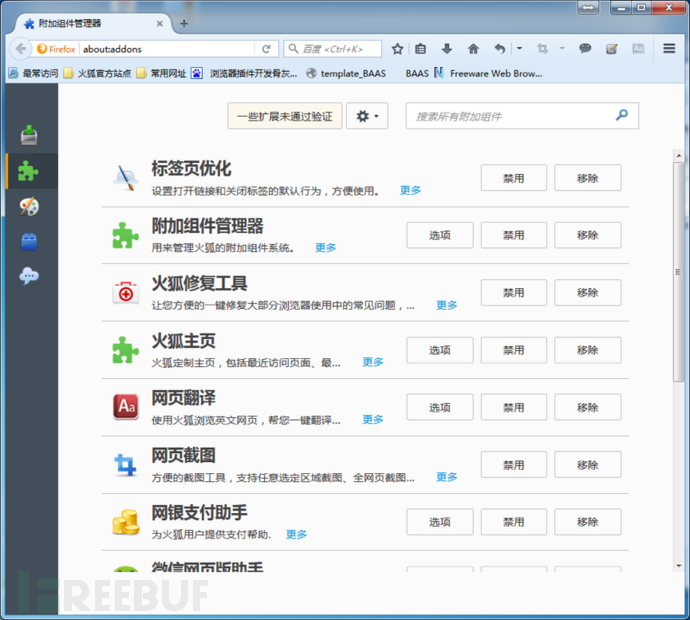Open options for 附加组件管理器
Screen dimensions: 690x620
440,235
